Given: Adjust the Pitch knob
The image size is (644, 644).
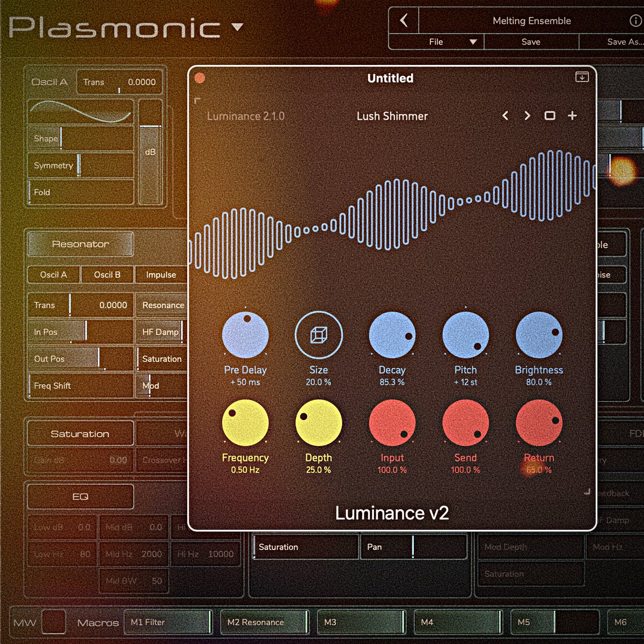Looking at the screenshot, I should 465,335.
